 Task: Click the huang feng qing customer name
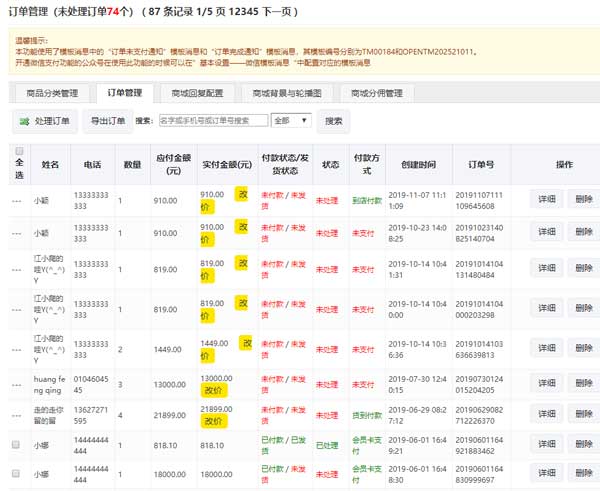coord(49,385)
